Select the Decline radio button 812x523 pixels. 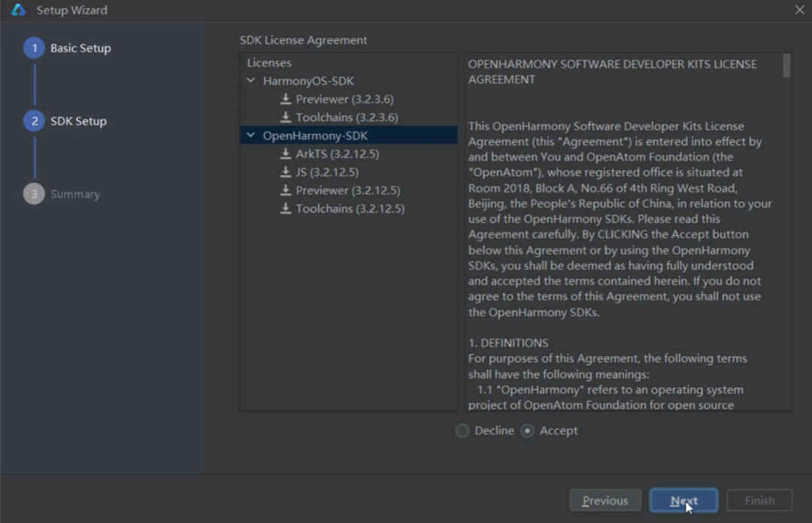[462, 431]
